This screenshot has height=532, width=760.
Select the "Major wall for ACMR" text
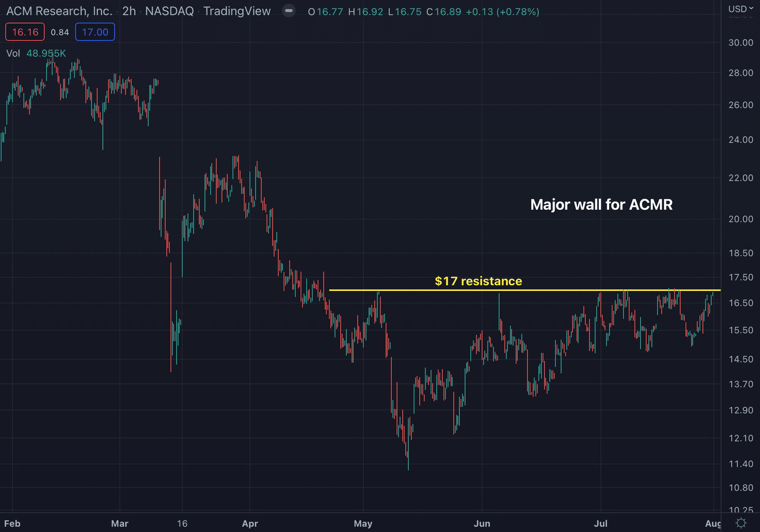(x=601, y=205)
